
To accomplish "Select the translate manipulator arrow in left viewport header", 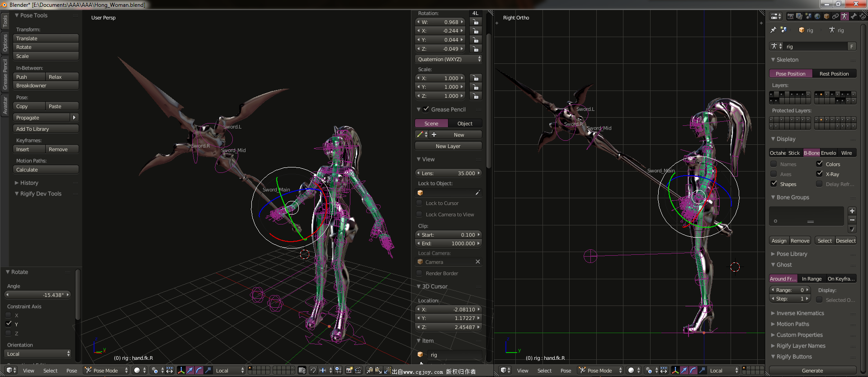I will click(x=190, y=370).
